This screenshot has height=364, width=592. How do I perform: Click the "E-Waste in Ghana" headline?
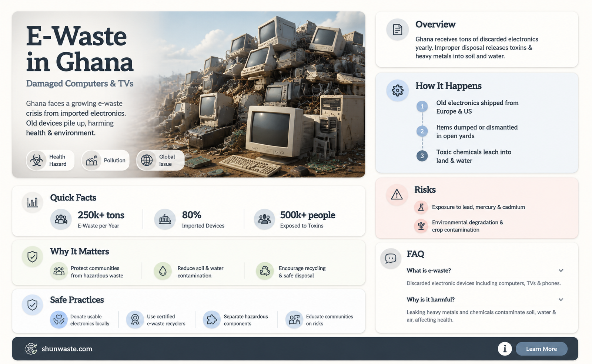[80, 49]
